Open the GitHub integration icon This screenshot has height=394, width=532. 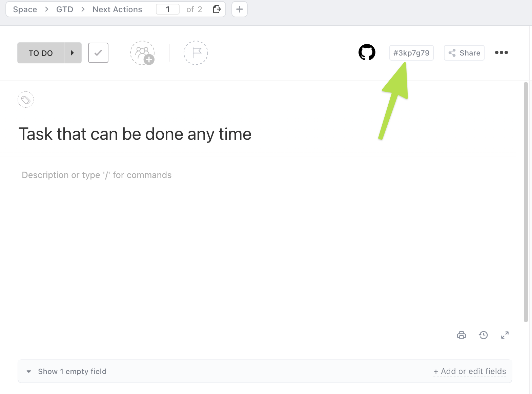367,52
